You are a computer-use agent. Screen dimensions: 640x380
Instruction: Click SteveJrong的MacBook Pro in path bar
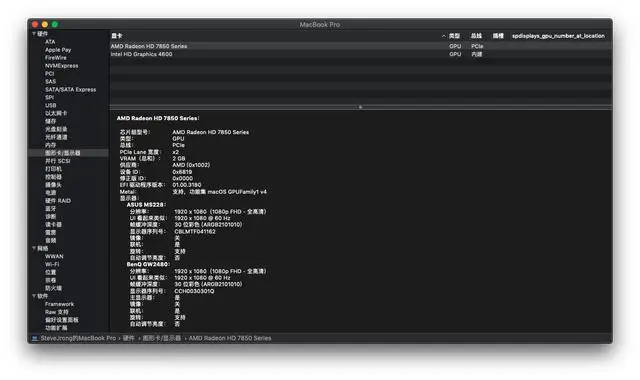[x=78, y=338]
